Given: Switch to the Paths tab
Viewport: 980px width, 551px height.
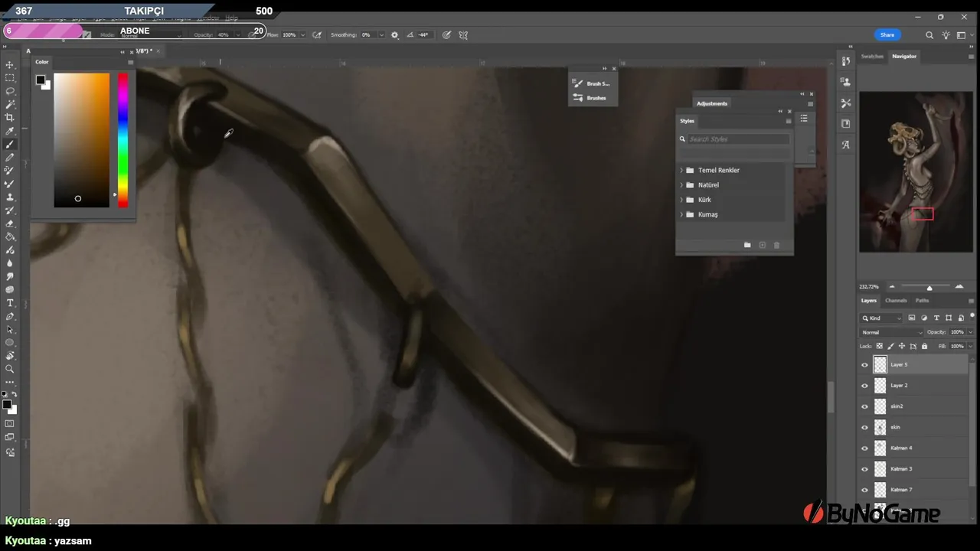Looking at the screenshot, I should (x=923, y=301).
